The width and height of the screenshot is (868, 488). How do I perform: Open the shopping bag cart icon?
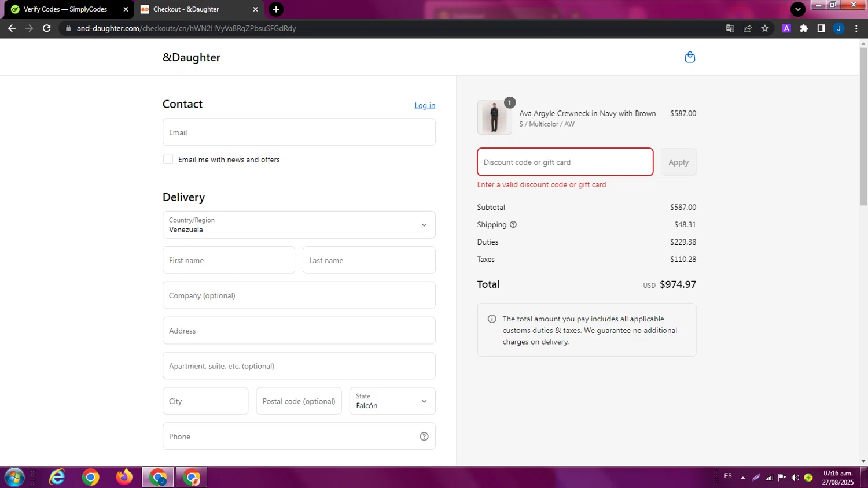pos(690,57)
